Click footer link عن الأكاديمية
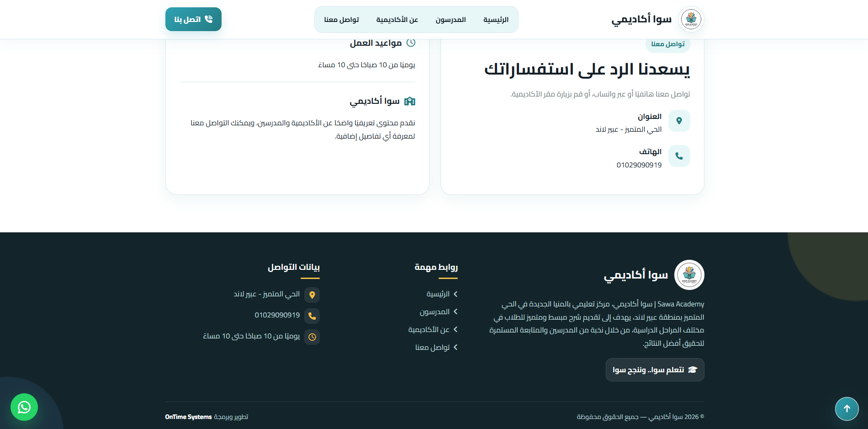 tap(429, 330)
